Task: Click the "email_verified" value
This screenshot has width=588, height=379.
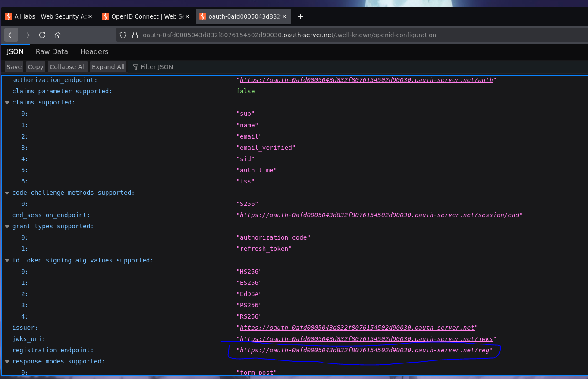Action: pos(266,148)
